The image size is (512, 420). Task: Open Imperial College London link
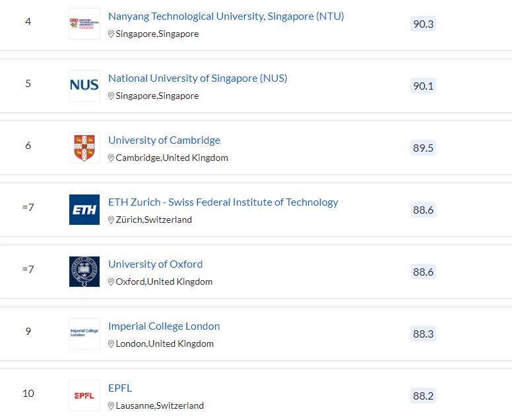point(164,326)
